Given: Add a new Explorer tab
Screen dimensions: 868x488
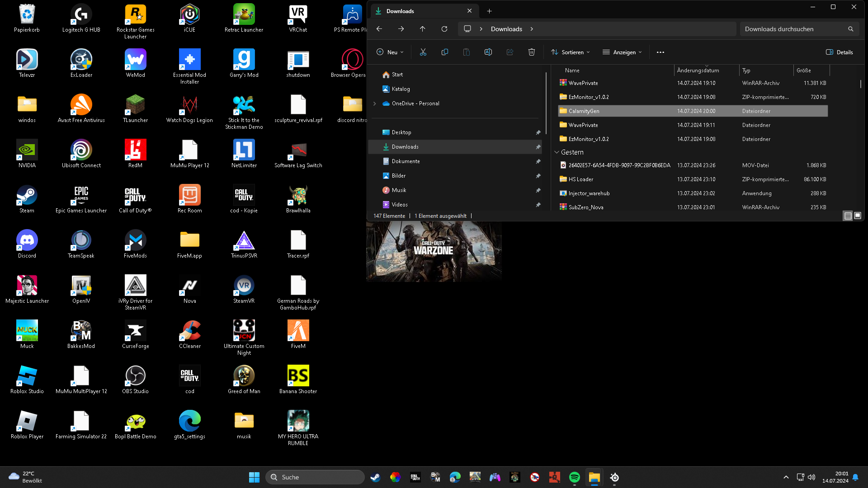Looking at the screenshot, I should 489,11.
